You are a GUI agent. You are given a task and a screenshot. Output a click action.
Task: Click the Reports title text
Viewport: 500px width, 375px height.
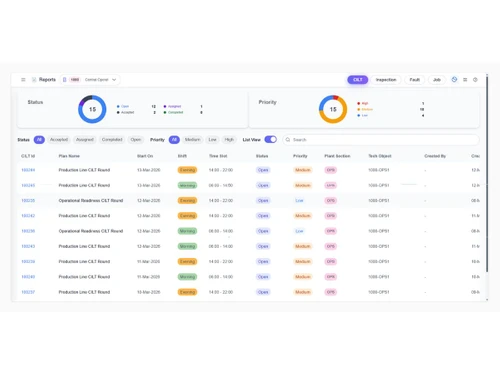click(x=47, y=80)
